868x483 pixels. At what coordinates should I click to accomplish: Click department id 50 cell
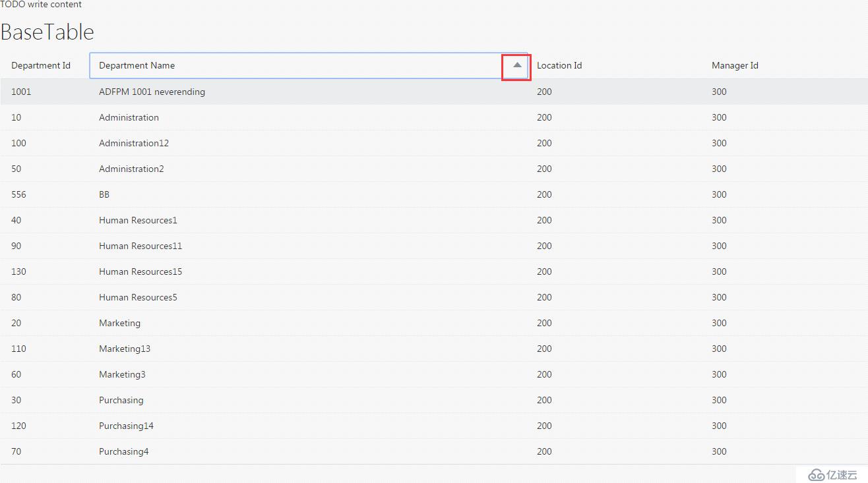pos(16,169)
